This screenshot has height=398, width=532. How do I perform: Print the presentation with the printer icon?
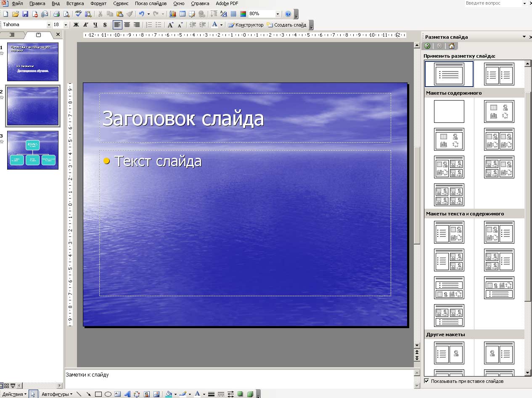pyautogui.click(x=56, y=14)
